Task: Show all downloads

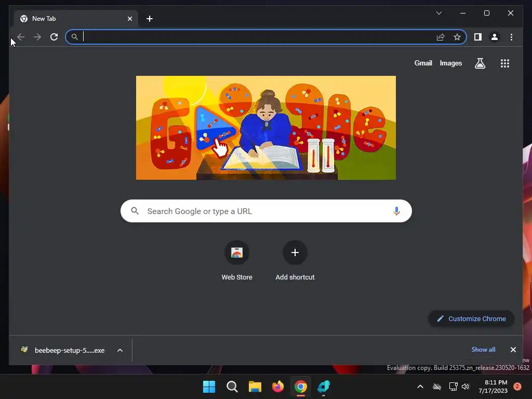Action: pos(483,350)
